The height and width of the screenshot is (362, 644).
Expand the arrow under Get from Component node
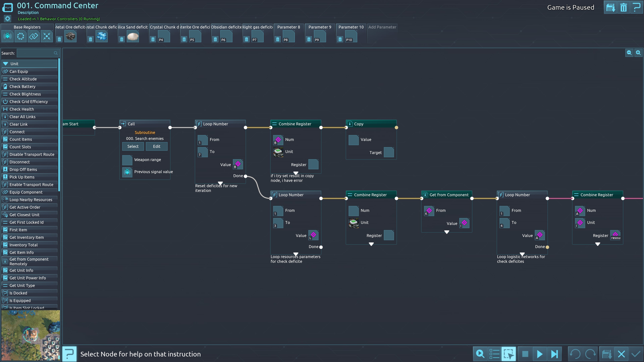[x=446, y=232]
